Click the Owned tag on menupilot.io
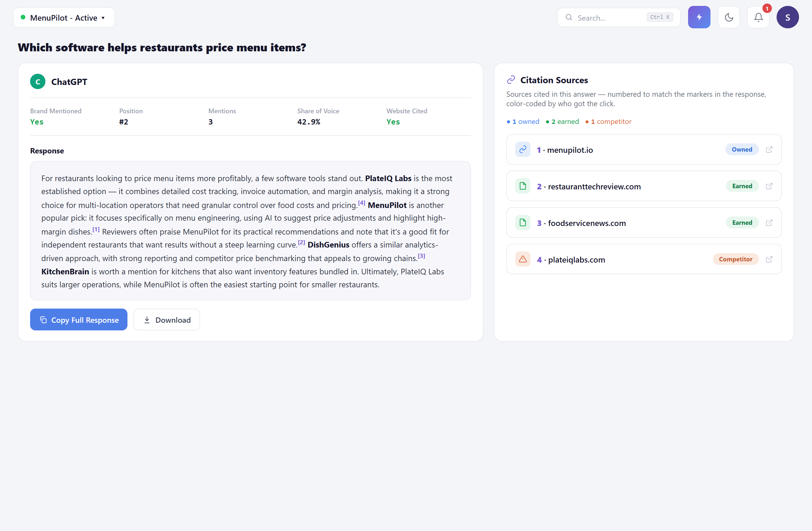812x531 pixels. tap(742, 149)
